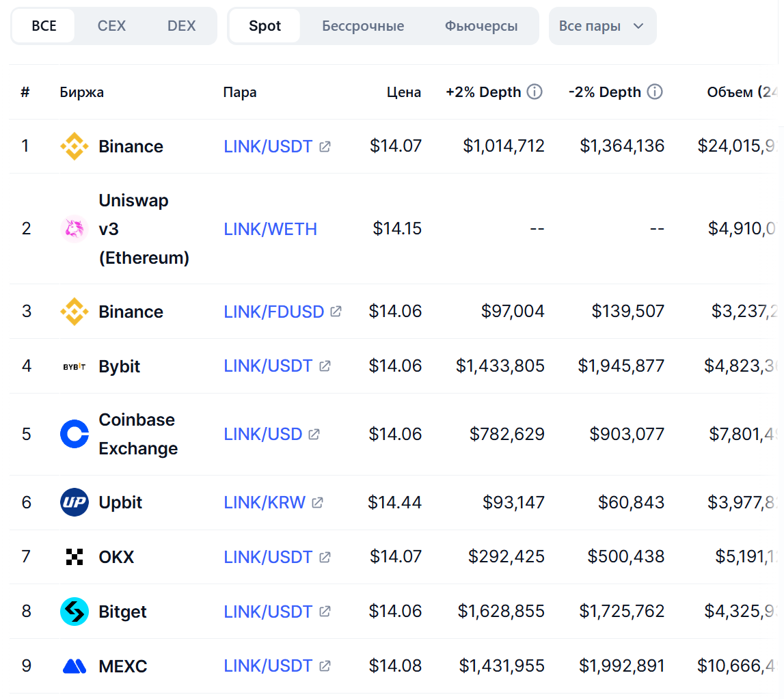Image resolution: width=784 pixels, height=699 pixels.
Task: Open the -2% Depth info icon
Action: (655, 92)
